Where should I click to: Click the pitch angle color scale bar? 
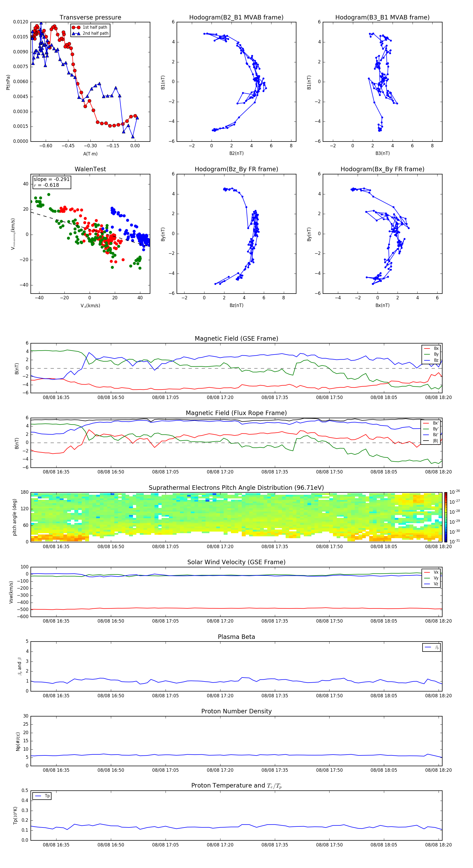(x=446, y=517)
